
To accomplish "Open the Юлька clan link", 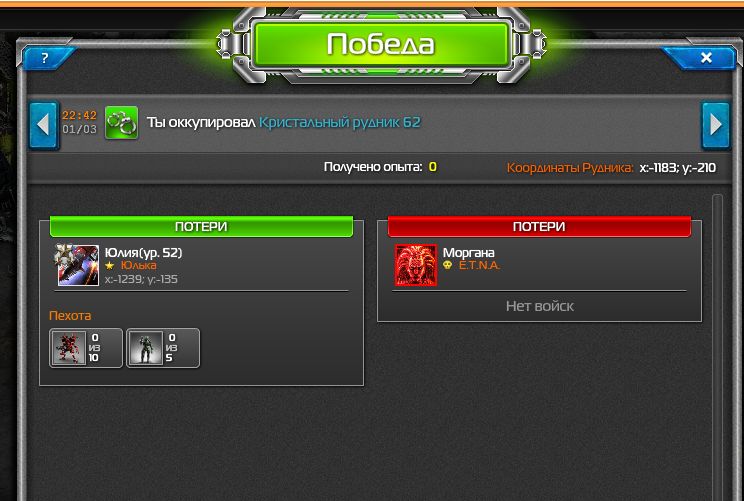I will click(139, 265).
